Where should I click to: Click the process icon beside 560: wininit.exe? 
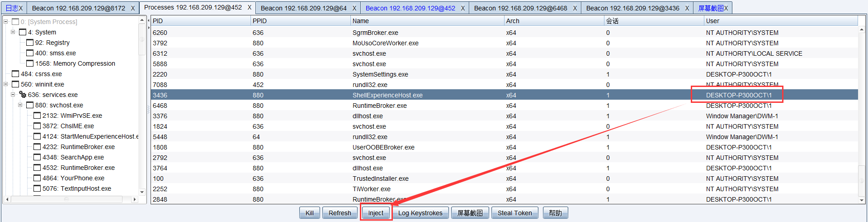[15, 84]
